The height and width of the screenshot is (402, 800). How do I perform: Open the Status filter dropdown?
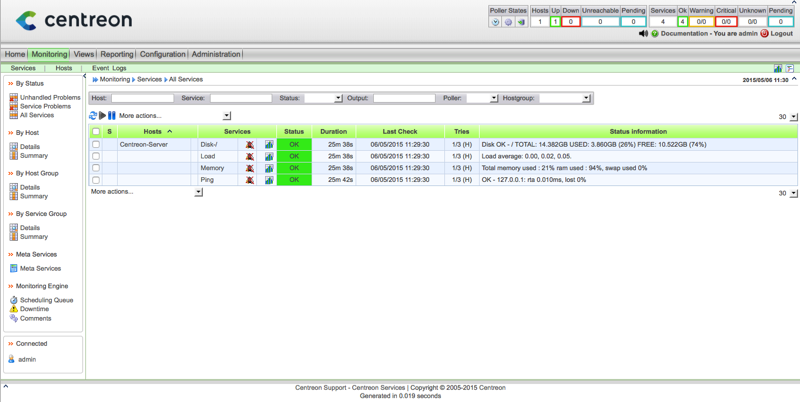(323, 99)
